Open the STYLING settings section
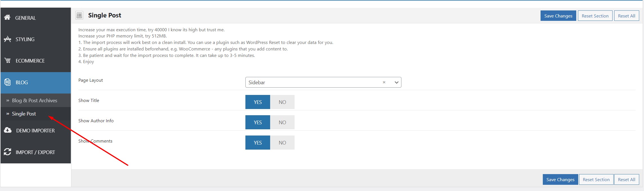The image size is (644, 191). point(36,39)
